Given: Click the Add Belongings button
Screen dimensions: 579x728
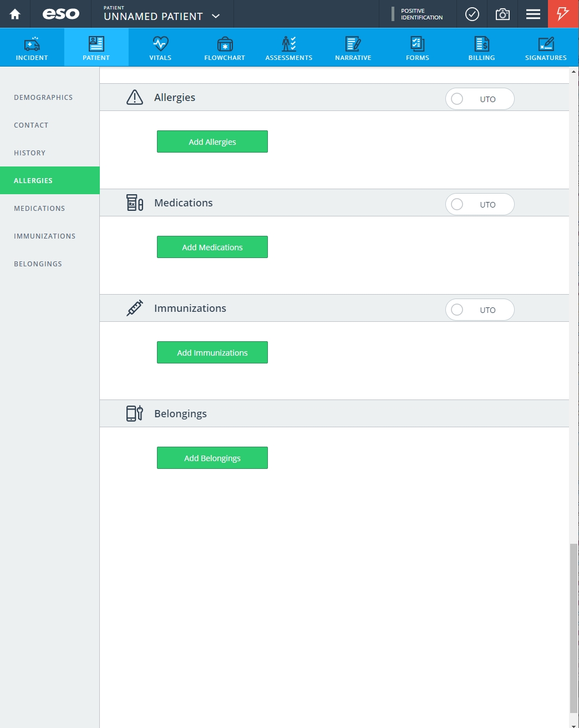Looking at the screenshot, I should click(212, 458).
